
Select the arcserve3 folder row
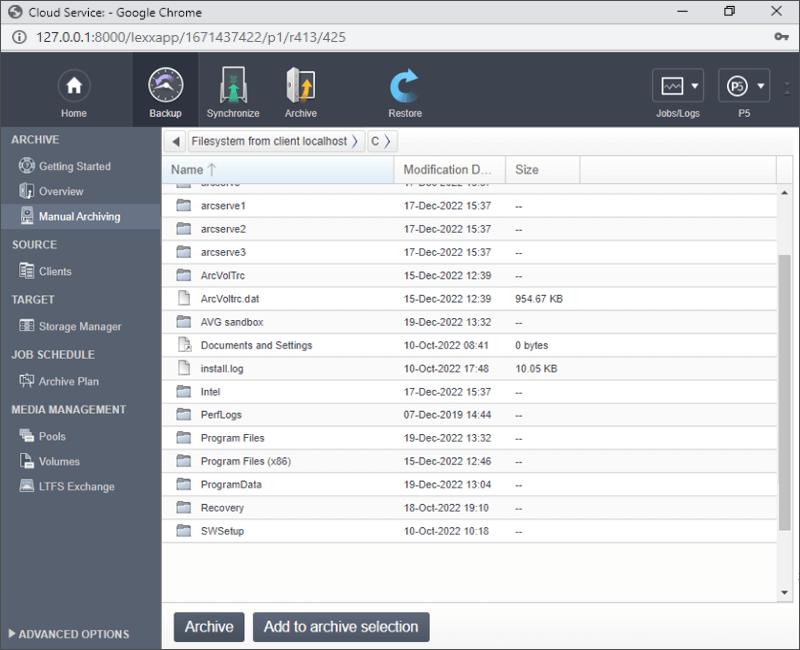[x=469, y=252]
